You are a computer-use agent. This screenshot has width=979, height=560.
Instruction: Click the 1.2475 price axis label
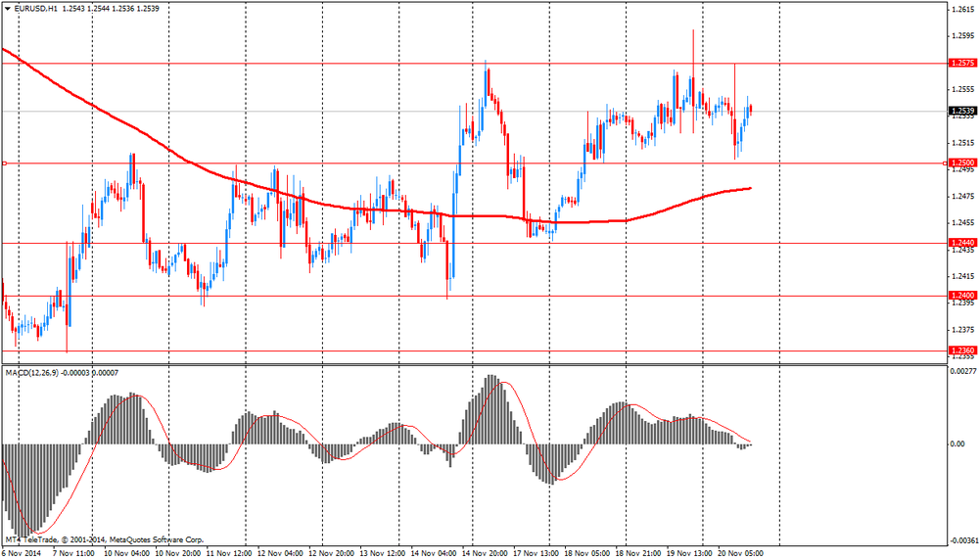962,197
